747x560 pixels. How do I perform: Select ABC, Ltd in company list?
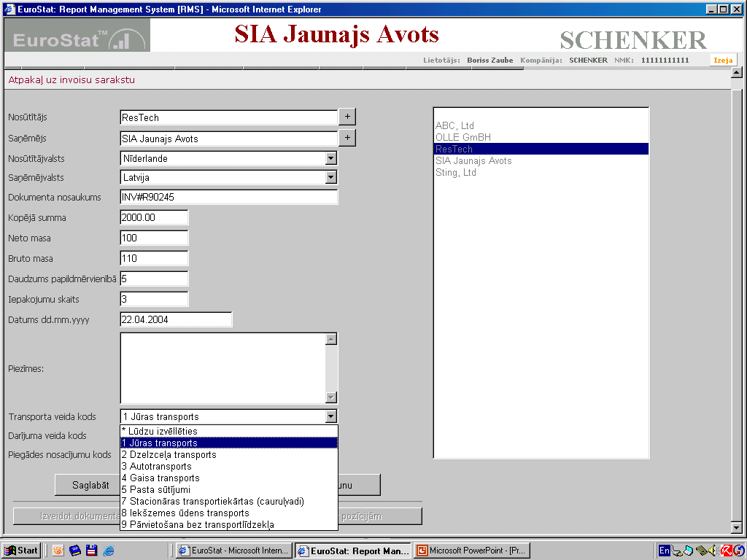pyautogui.click(x=541, y=125)
